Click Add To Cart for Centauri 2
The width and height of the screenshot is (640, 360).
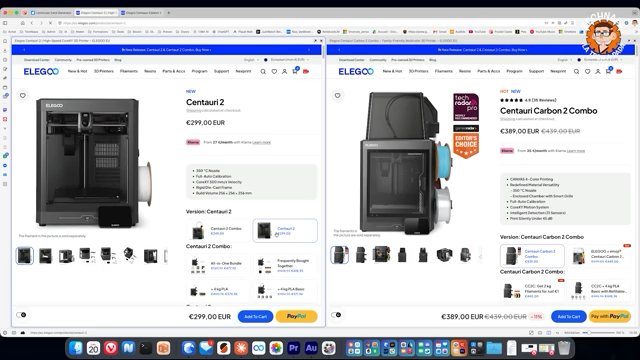pos(256,316)
